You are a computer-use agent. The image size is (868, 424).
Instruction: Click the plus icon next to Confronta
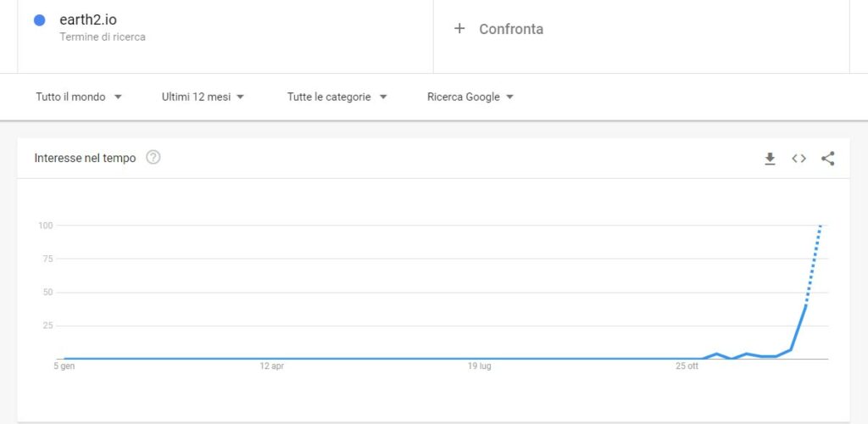pos(459,28)
